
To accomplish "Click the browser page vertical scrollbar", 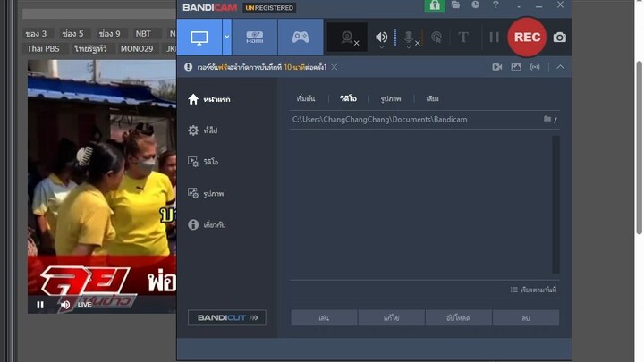I will point(639,147).
